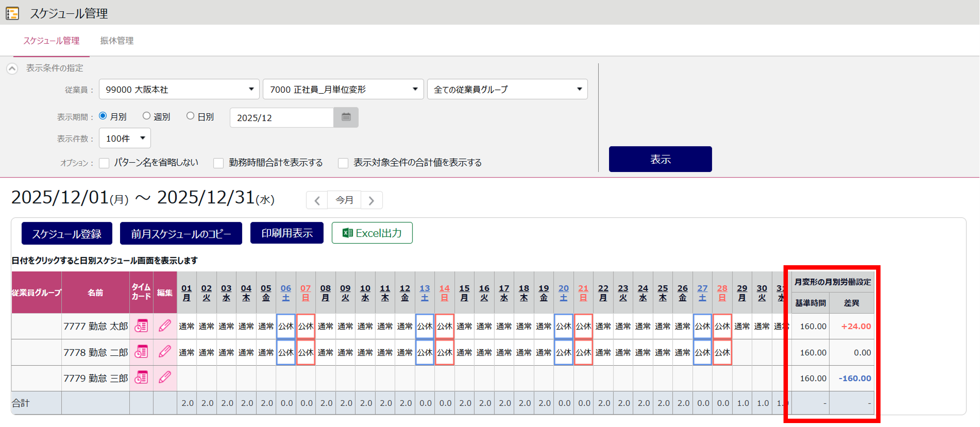Open the 99000 大阪本社 dropdown

179,89
